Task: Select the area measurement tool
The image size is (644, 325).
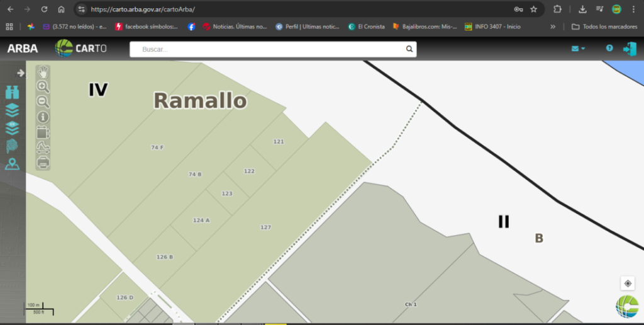Action: (43, 132)
